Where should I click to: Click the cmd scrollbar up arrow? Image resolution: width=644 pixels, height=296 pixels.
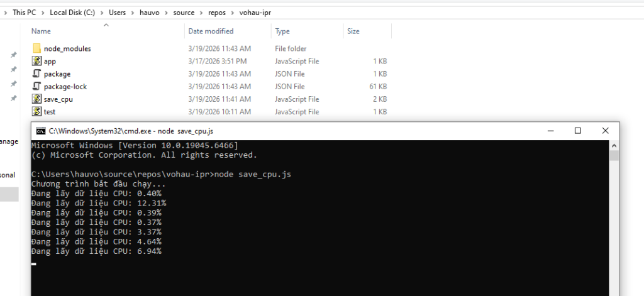614,145
